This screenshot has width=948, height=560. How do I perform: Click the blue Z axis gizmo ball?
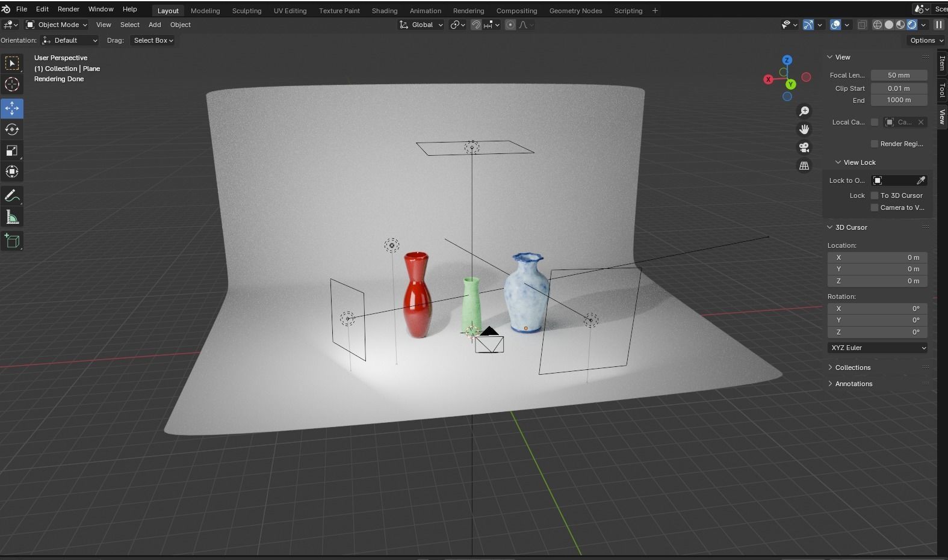[787, 60]
